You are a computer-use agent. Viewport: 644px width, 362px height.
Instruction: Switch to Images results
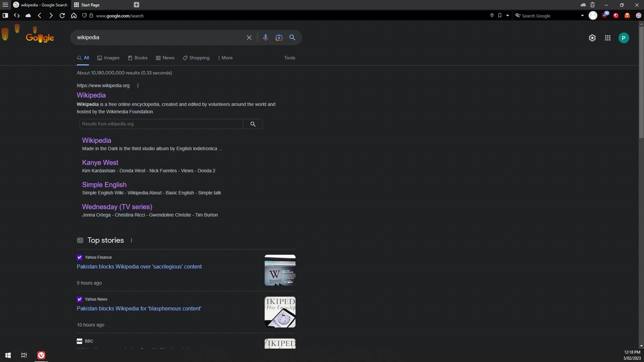(108, 58)
